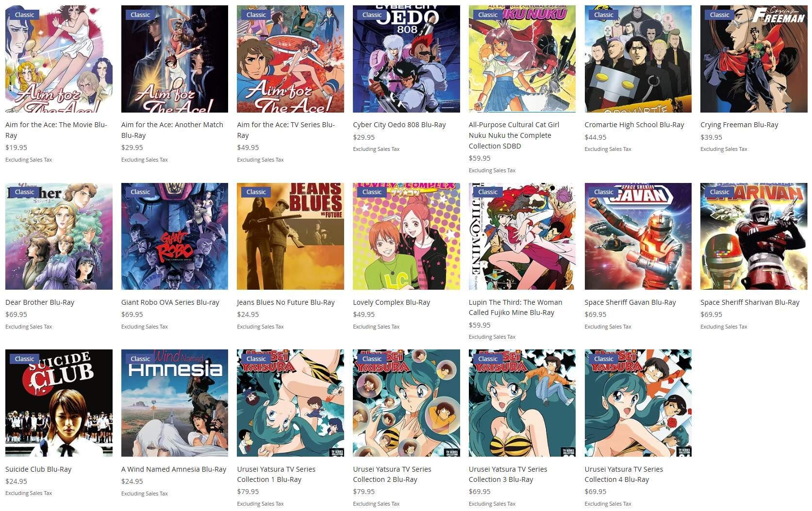Viewport: 812px width, 511px height.
Task: Open the Crying Freeman cover thumbnail
Action: click(x=754, y=59)
